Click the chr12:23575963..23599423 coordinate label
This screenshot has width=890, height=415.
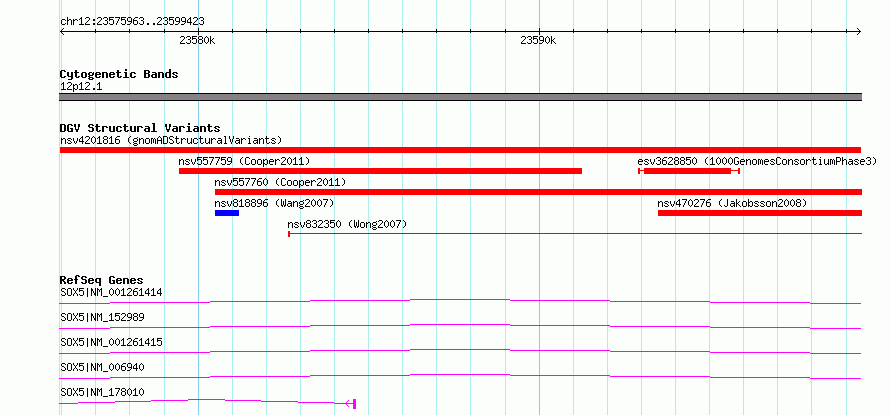coord(132,22)
